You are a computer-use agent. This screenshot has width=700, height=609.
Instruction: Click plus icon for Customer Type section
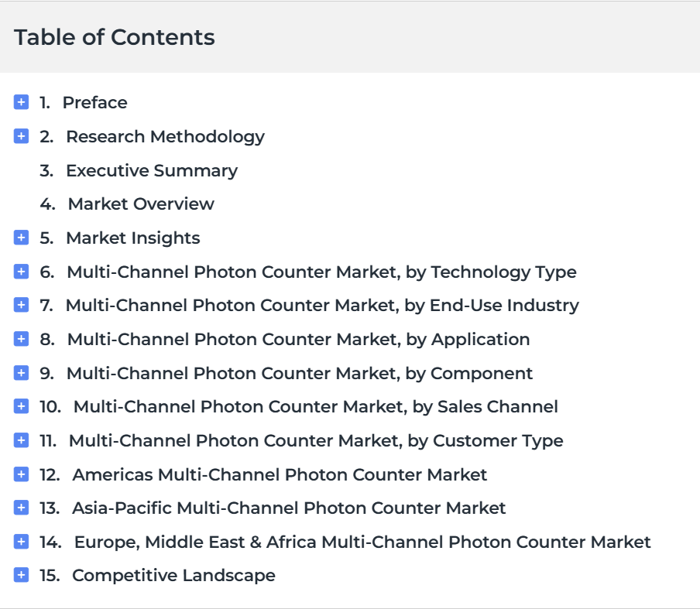point(21,440)
